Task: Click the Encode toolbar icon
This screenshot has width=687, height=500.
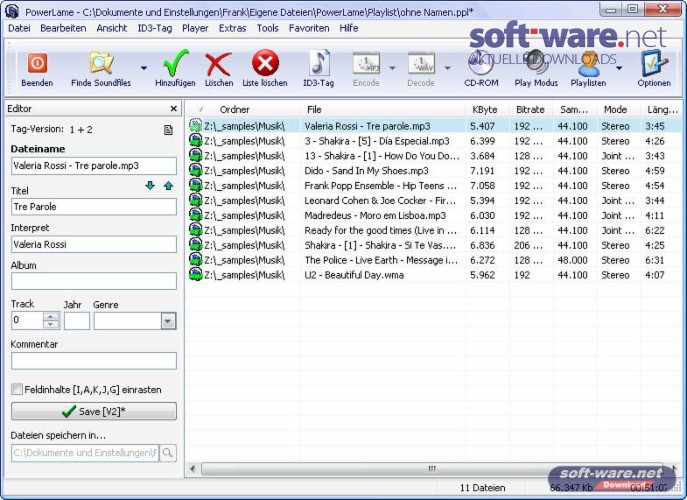Action: pos(366,64)
